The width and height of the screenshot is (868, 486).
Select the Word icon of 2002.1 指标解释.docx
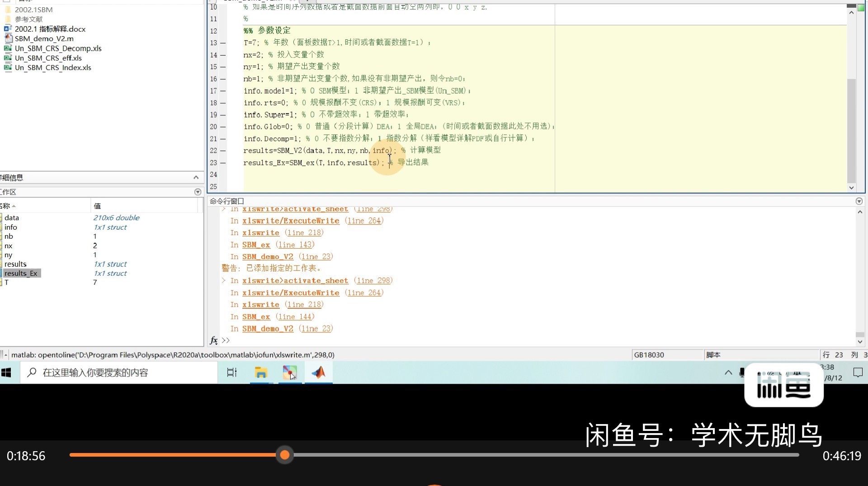pyautogui.click(x=8, y=28)
